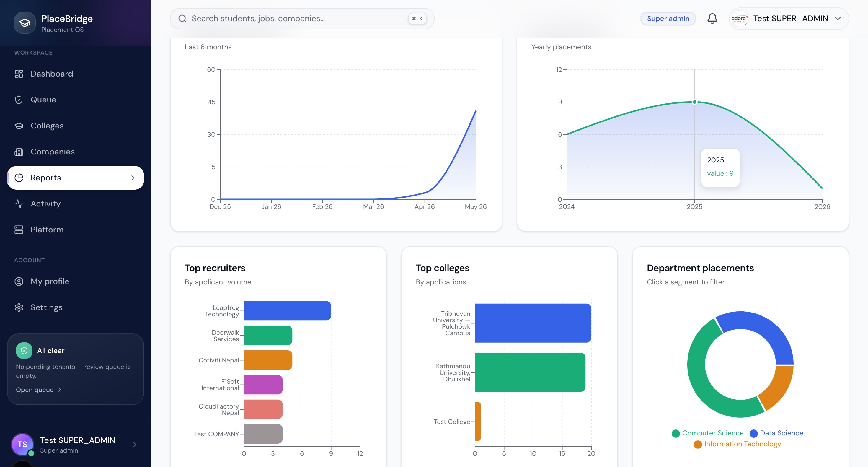Click the CloudFactory Nepal red bar
This screenshot has height=467, width=868.
pos(263,409)
